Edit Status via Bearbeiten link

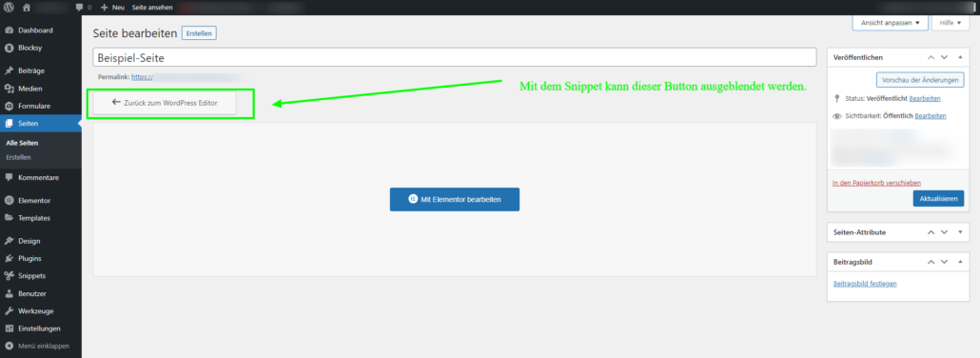point(925,99)
